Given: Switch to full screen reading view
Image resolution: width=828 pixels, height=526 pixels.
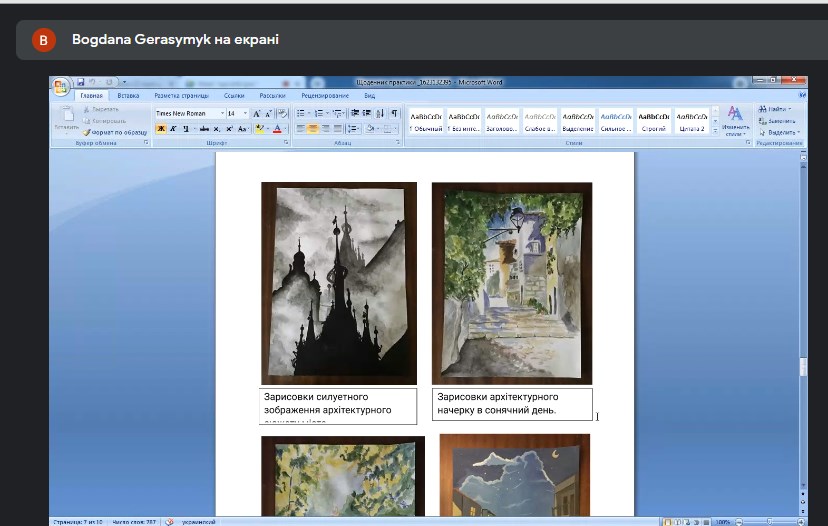Looking at the screenshot, I should click(x=678, y=522).
